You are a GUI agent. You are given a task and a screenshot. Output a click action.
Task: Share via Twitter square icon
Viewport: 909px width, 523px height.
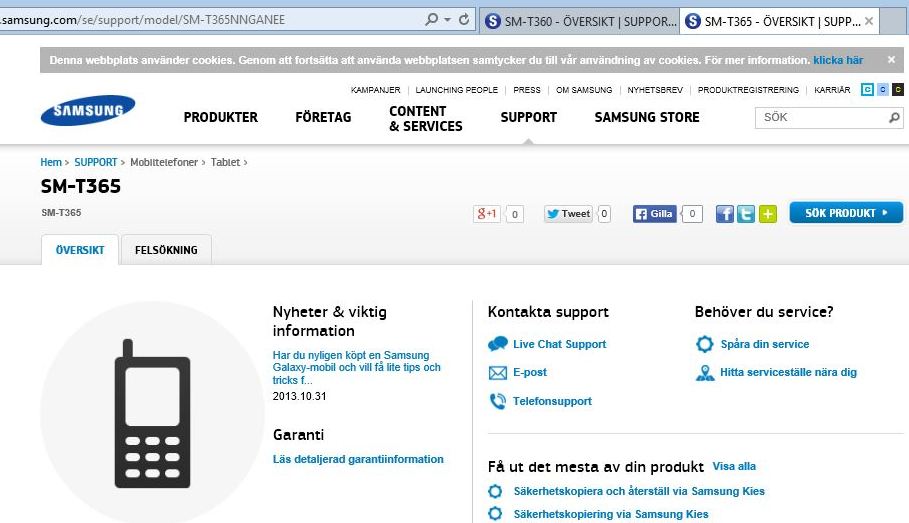pyautogui.click(x=746, y=214)
